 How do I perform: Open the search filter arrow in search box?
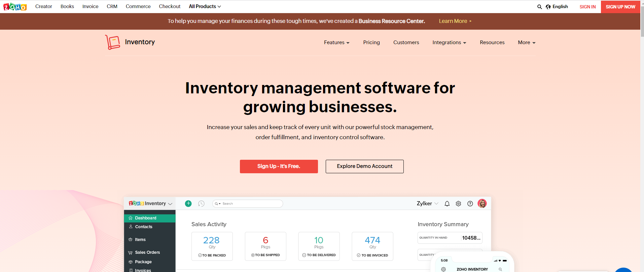point(220,204)
